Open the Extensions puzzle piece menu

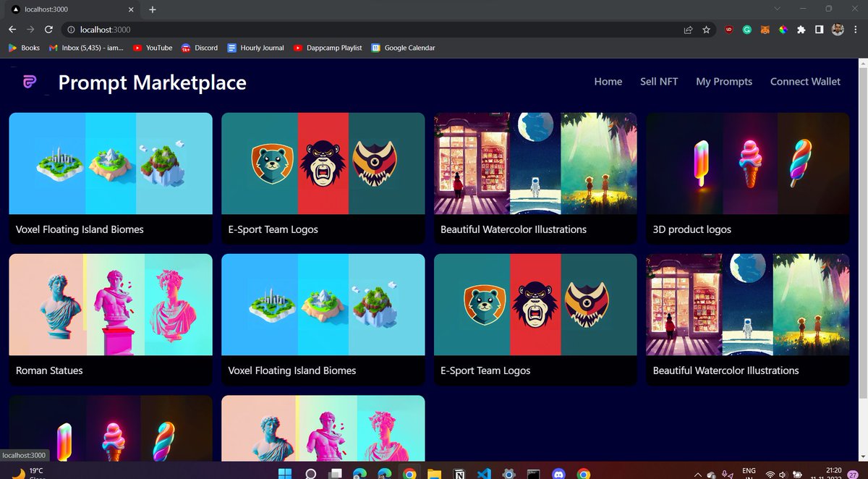coord(801,30)
